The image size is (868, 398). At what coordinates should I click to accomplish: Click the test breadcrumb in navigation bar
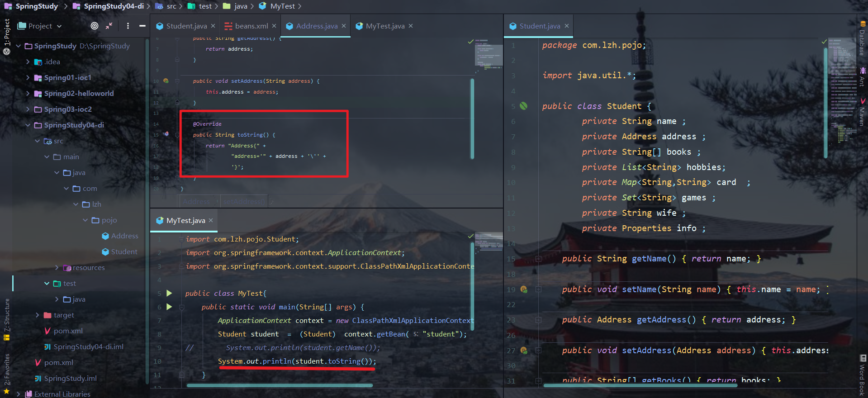200,6
